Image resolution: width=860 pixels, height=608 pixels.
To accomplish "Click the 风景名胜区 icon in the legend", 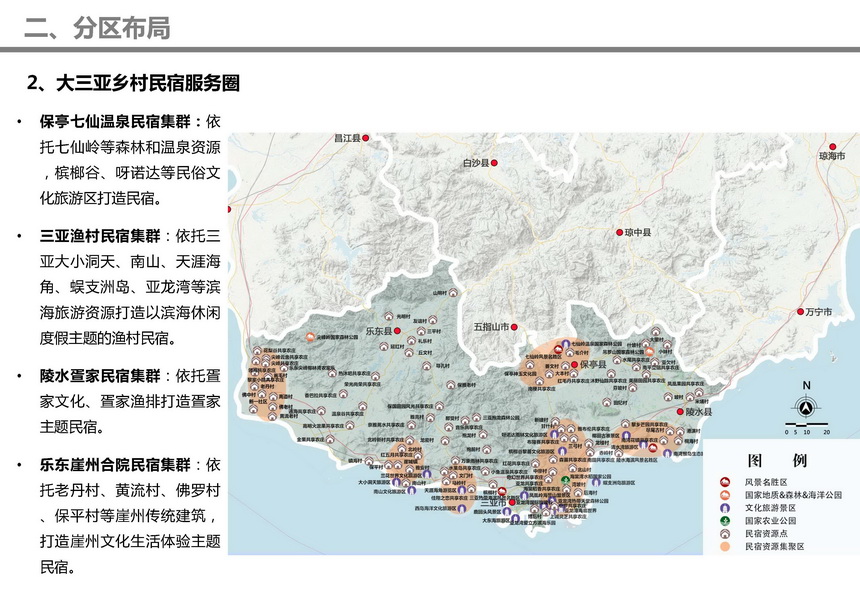I will pos(725,482).
